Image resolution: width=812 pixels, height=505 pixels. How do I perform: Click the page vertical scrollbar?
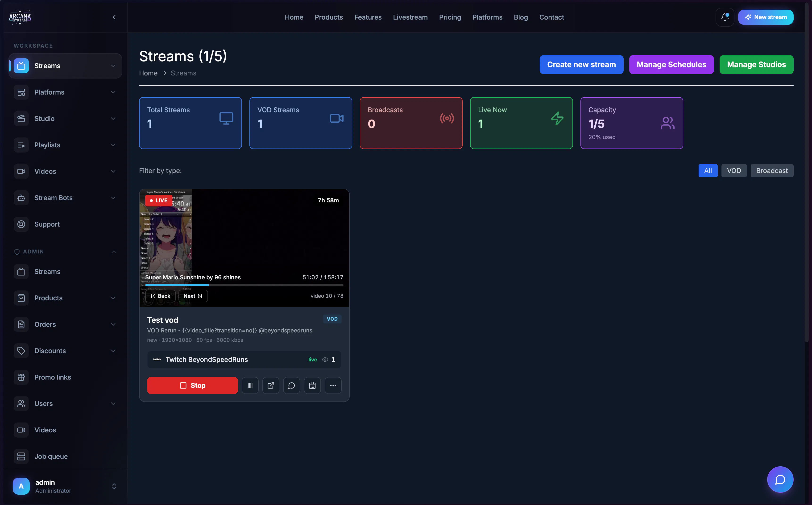[806, 172]
